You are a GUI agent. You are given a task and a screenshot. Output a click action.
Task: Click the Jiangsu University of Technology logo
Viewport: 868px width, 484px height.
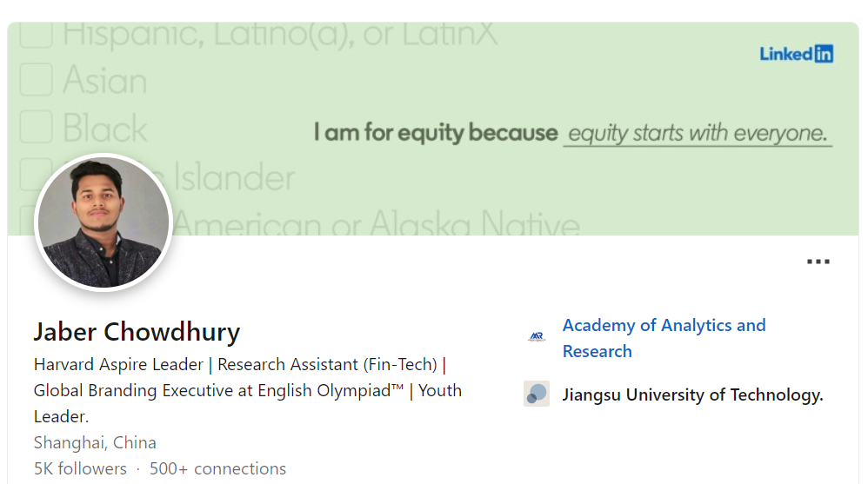[537, 394]
